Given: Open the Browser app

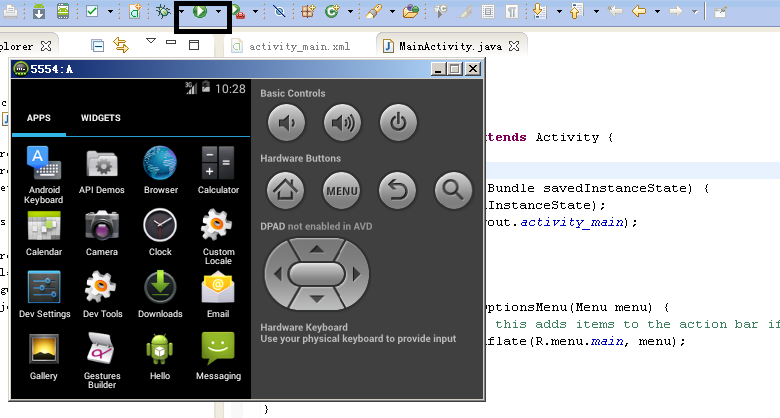Looking at the screenshot, I should pos(160,168).
